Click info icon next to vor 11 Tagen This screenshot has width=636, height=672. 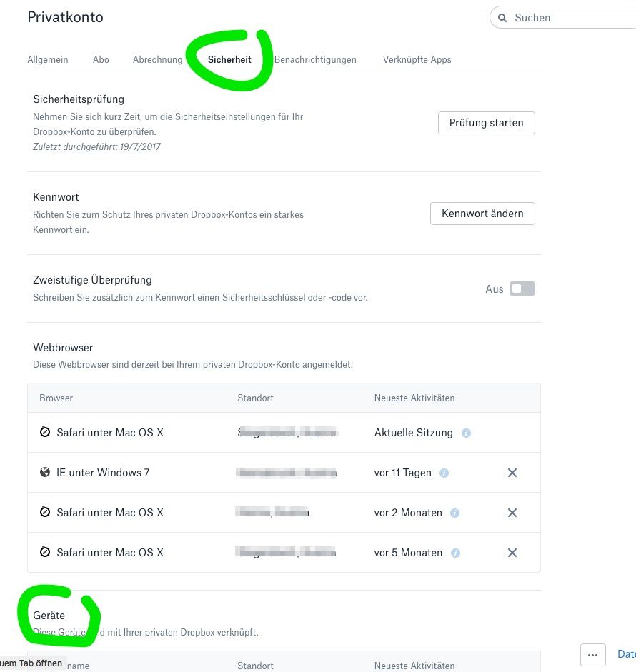[444, 473]
